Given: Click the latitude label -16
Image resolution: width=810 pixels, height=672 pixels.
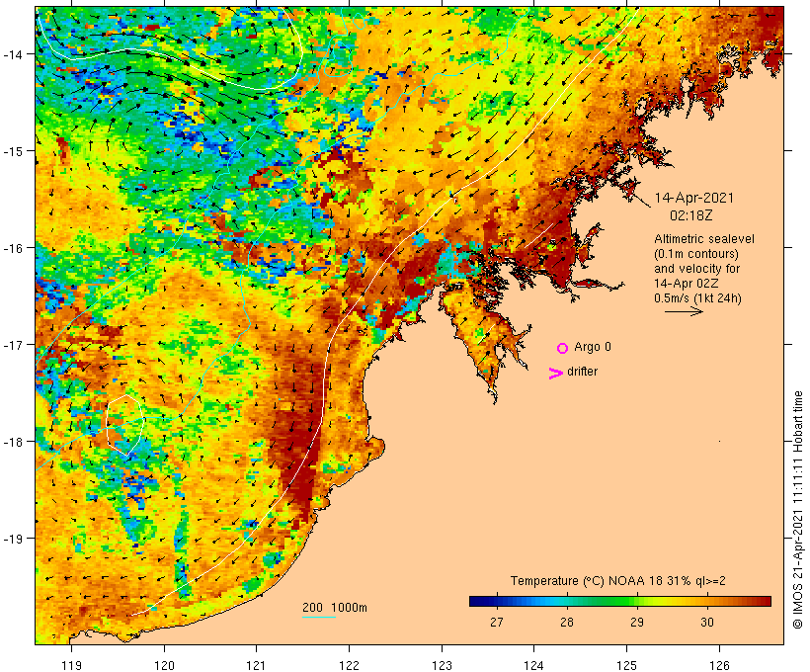Looking at the screenshot, I should click(x=13, y=248).
